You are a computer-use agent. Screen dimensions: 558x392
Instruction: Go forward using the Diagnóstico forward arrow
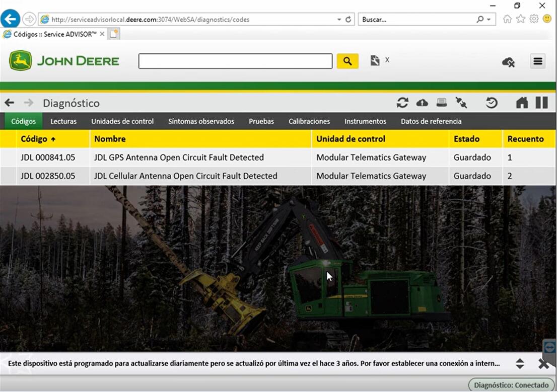click(x=29, y=103)
